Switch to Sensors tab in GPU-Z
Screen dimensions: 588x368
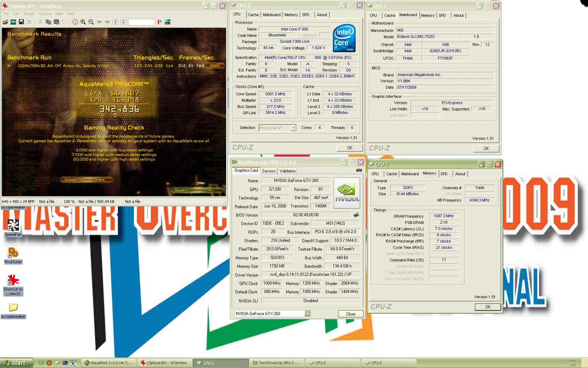pos(269,171)
